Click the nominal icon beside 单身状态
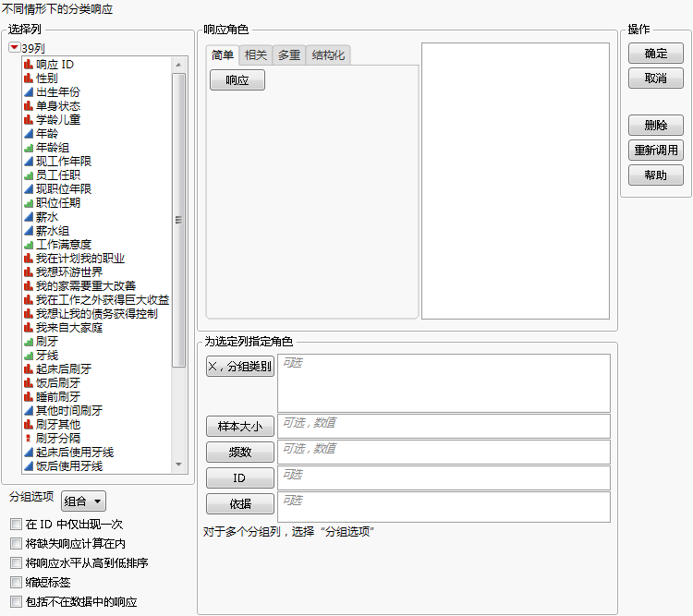Viewport: 693px width, 616px height. pyautogui.click(x=29, y=106)
